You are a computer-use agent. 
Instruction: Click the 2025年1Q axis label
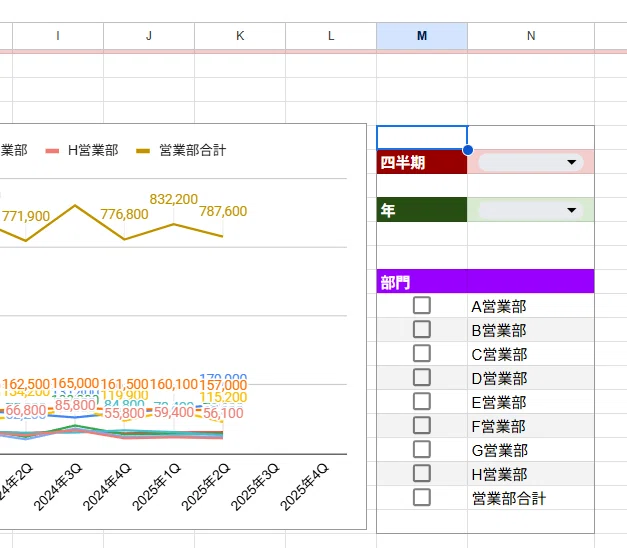[x=157, y=487]
